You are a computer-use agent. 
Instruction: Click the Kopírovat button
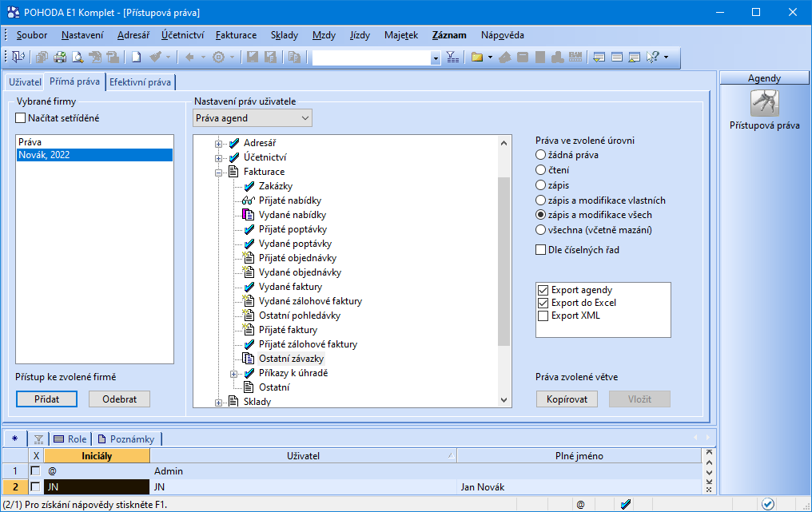(567, 399)
